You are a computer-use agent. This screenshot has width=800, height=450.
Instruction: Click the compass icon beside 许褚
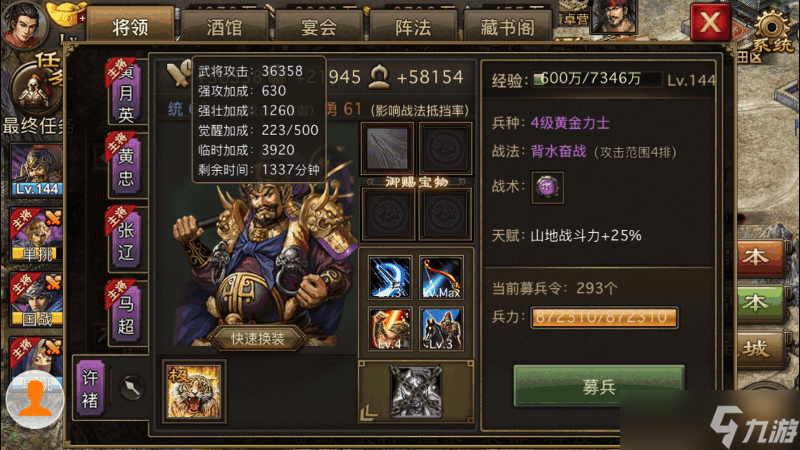click(x=132, y=388)
